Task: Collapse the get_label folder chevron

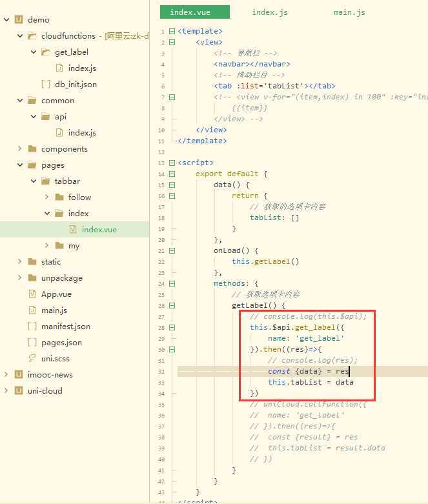Action: [x=34, y=52]
